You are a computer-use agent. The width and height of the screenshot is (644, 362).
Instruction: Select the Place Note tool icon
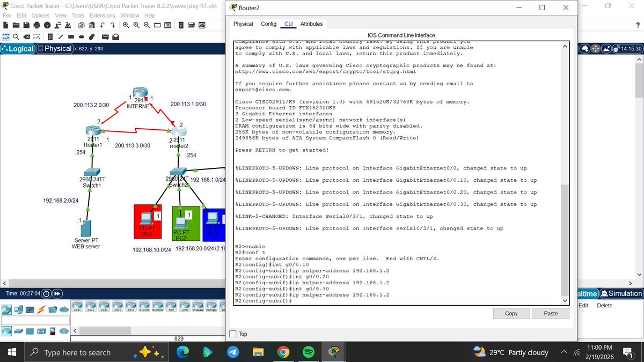[50, 37]
